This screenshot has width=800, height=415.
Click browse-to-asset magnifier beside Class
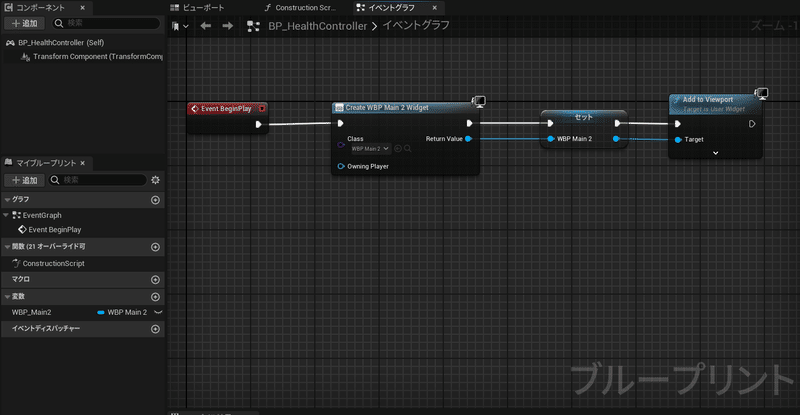[408, 149]
